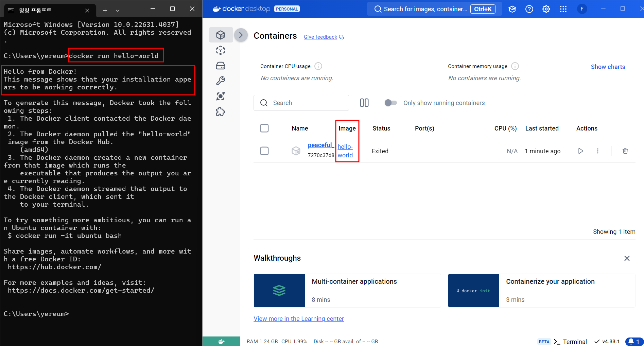Screen dimensions: 644x346
Task: Click the BETA badge in status bar
Action: 544,342
